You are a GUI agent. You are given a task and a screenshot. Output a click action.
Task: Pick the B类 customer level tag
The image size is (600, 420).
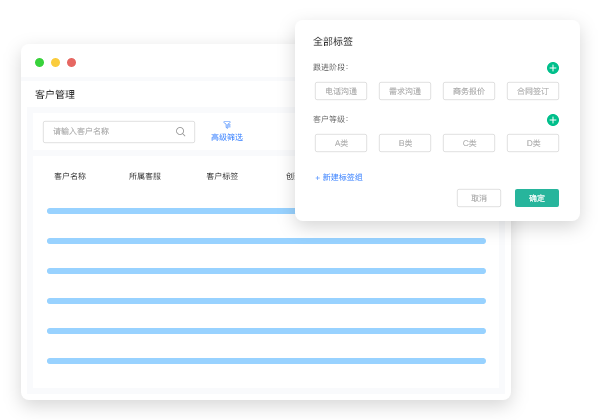point(405,143)
